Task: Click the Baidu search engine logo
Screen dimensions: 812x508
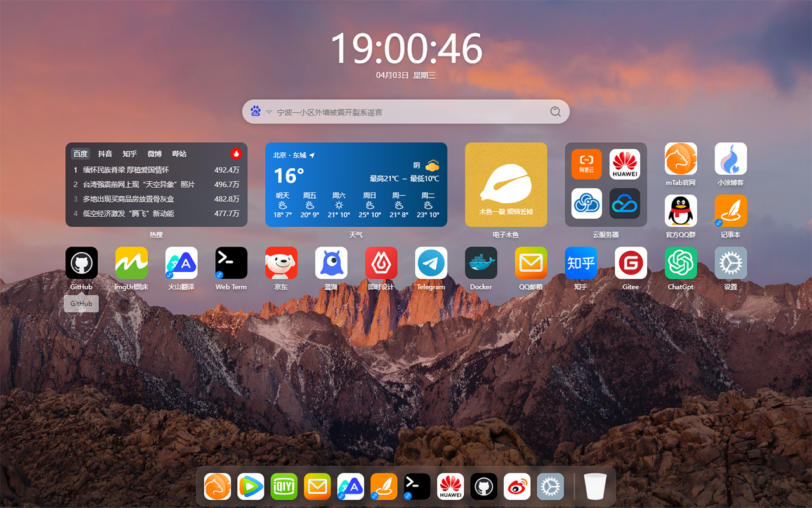Action: pyautogui.click(x=256, y=111)
